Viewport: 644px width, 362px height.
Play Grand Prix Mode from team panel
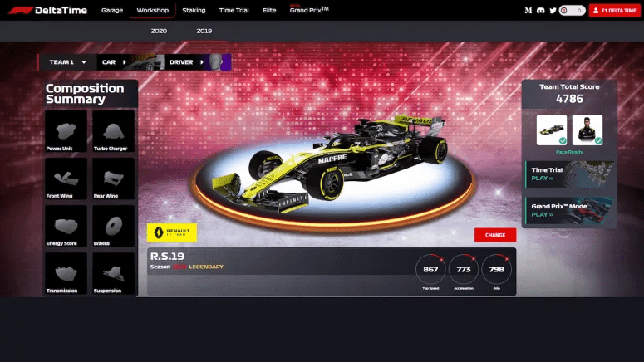point(570,211)
